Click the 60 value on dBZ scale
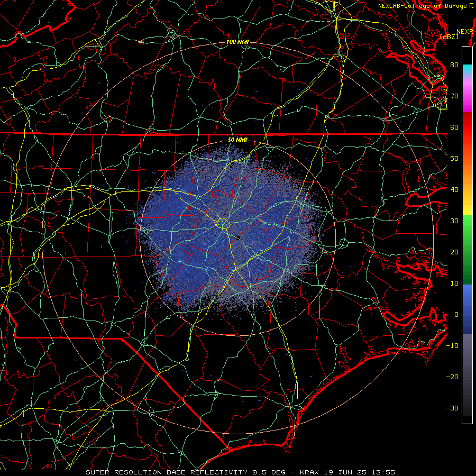This screenshot has width=476, height=476. point(454,127)
